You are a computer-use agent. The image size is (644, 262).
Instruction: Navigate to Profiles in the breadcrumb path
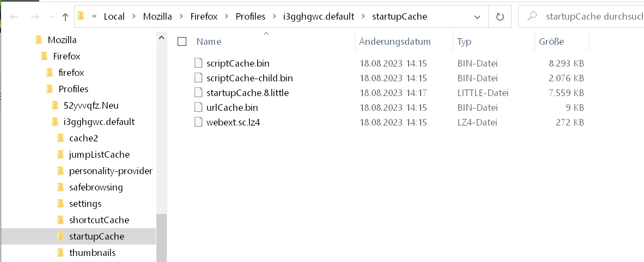(x=250, y=16)
